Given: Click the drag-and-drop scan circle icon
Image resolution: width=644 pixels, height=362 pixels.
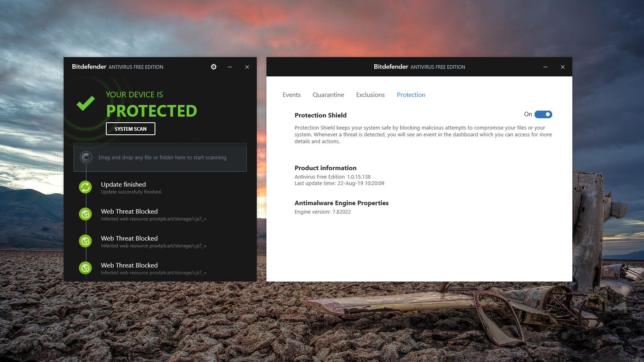Looking at the screenshot, I should [x=86, y=157].
